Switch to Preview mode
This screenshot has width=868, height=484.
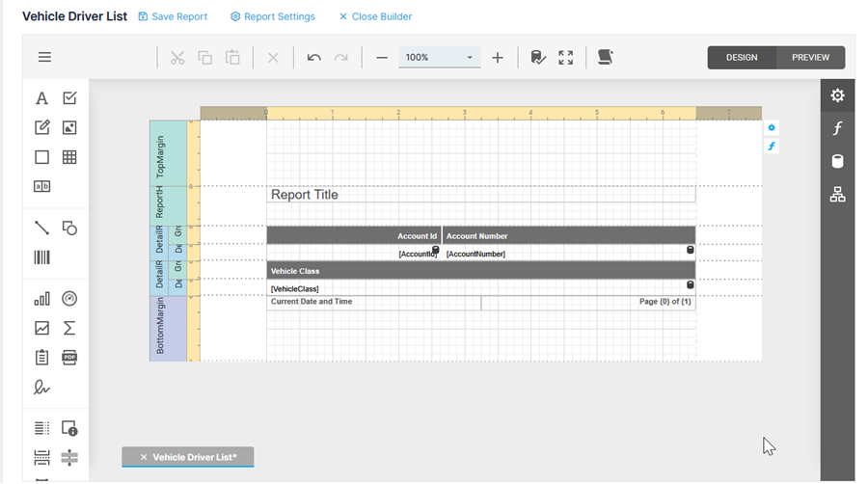click(x=810, y=58)
